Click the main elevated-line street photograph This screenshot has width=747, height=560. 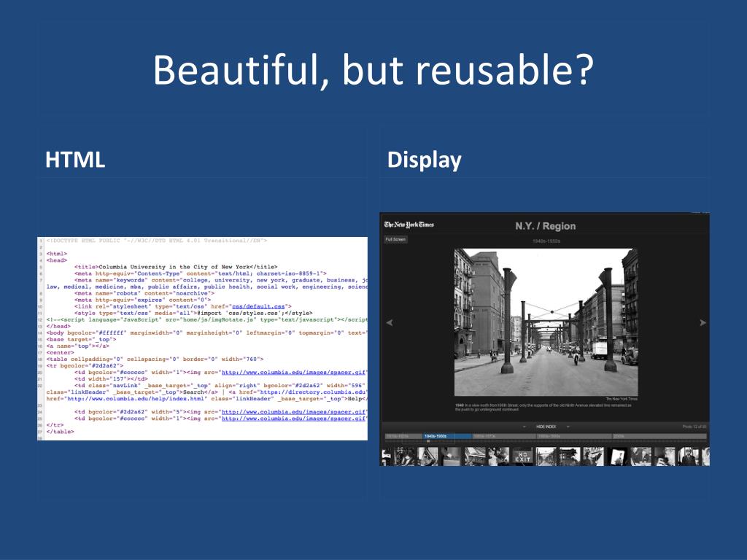pos(546,322)
